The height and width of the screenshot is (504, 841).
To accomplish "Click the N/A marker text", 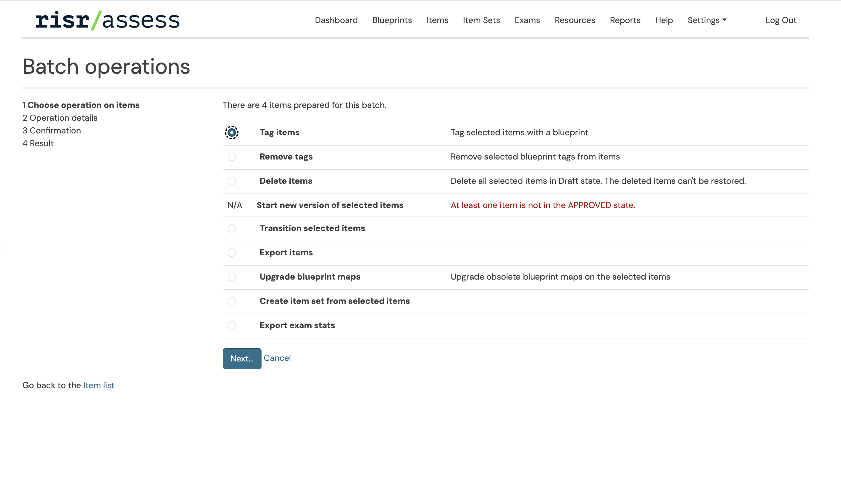I will click(x=235, y=206).
